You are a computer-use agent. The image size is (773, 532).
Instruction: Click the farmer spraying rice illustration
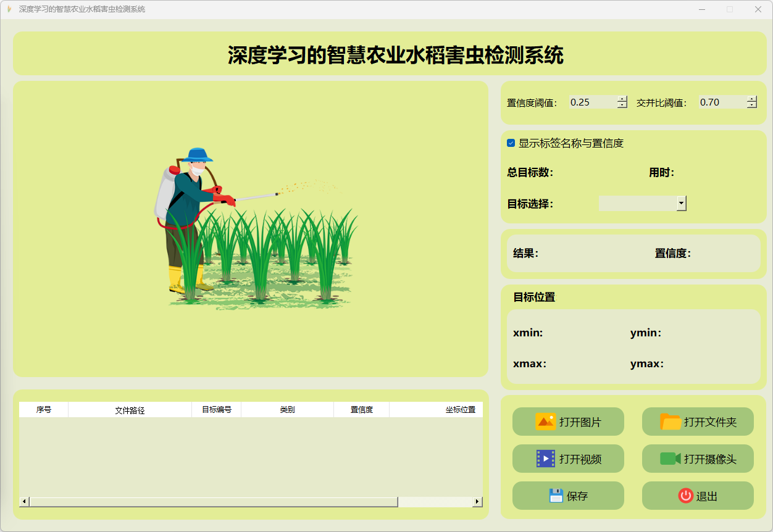pos(254,228)
